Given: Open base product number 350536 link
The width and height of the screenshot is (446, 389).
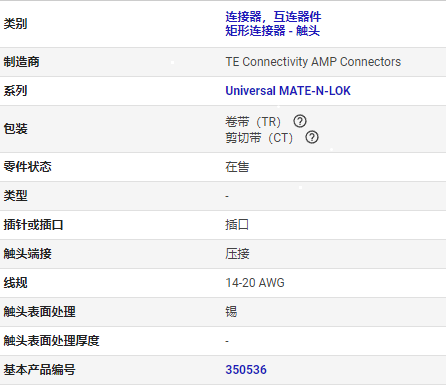Looking at the screenshot, I should pos(246,370).
